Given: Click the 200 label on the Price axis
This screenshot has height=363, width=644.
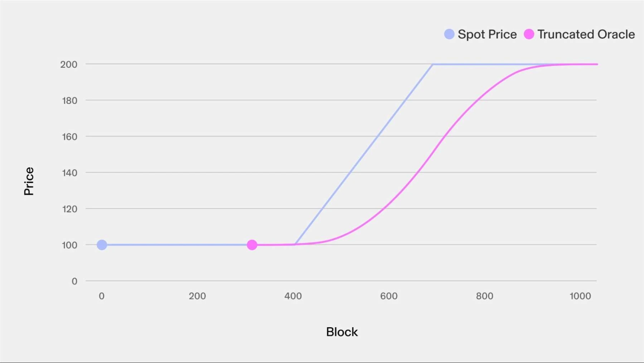Looking at the screenshot, I should 69,65.
